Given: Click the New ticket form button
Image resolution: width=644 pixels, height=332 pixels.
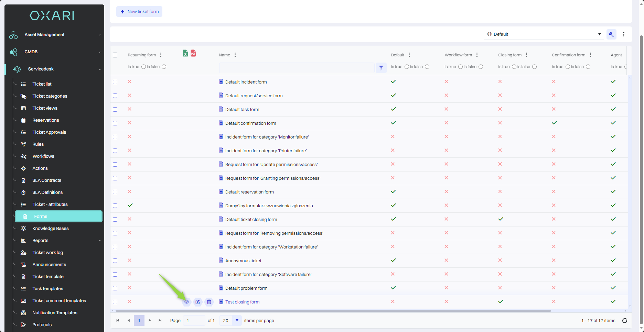Looking at the screenshot, I should pyautogui.click(x=139, y=12).
